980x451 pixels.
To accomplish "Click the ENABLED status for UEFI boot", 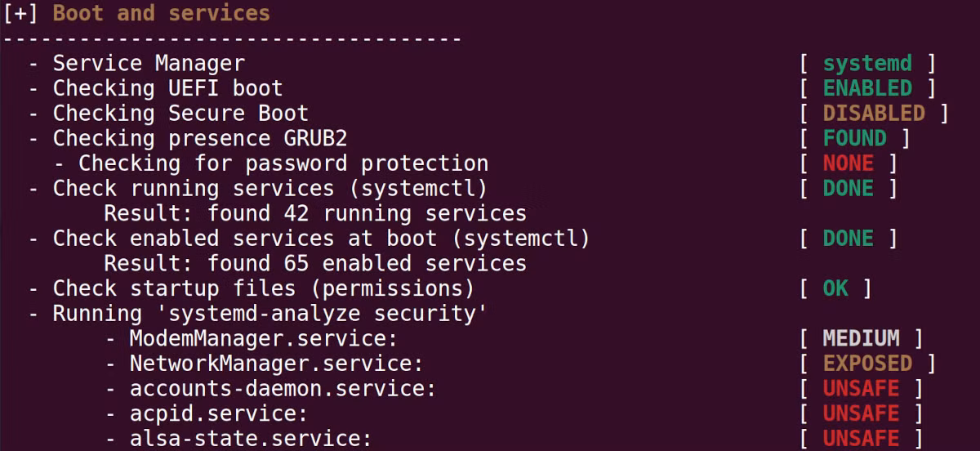I will pyautogui.click(x=866, y=88).
